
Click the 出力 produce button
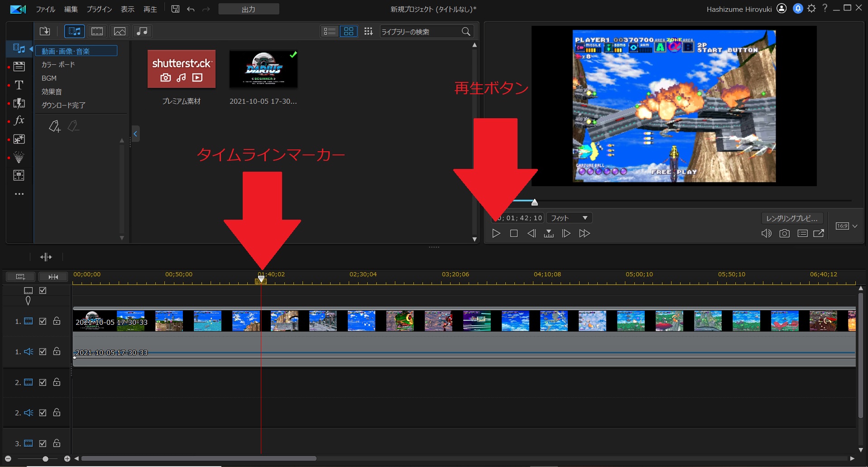coord(249,9)
